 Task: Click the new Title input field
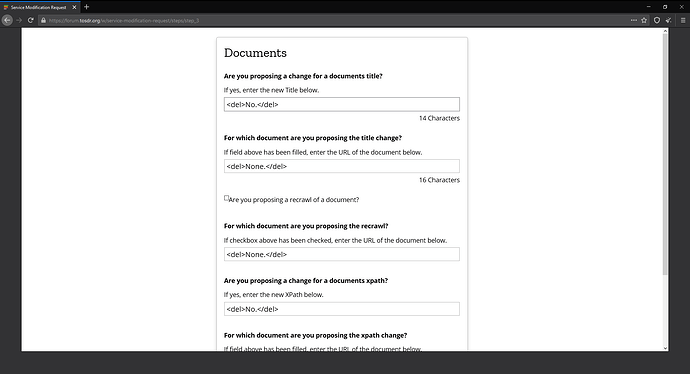tap(341, 104)
